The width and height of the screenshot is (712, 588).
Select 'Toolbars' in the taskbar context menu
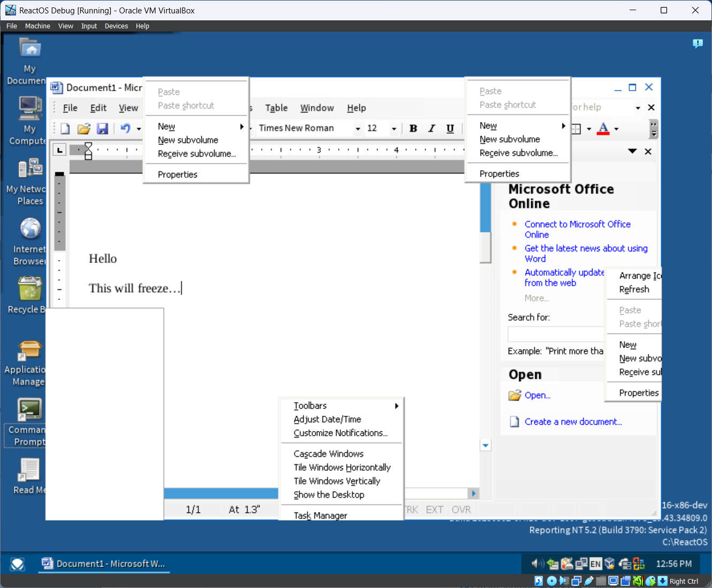coord(341,406)
